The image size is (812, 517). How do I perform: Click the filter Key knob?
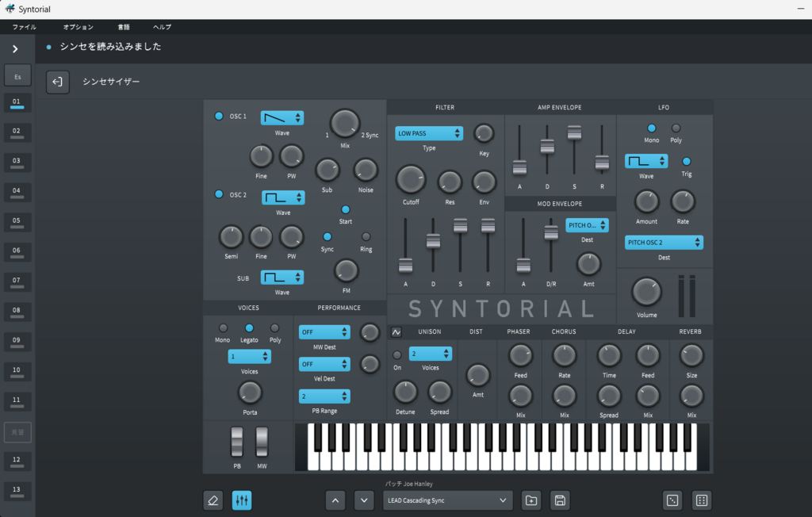coord(484,134)
